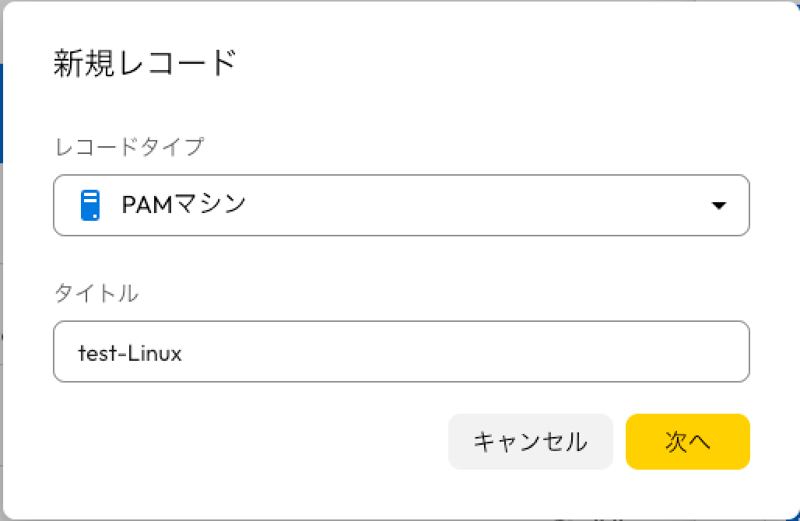Click the レコードタイプ label
The width and height of the screenshot is (800, 521).
click(128, 147)
